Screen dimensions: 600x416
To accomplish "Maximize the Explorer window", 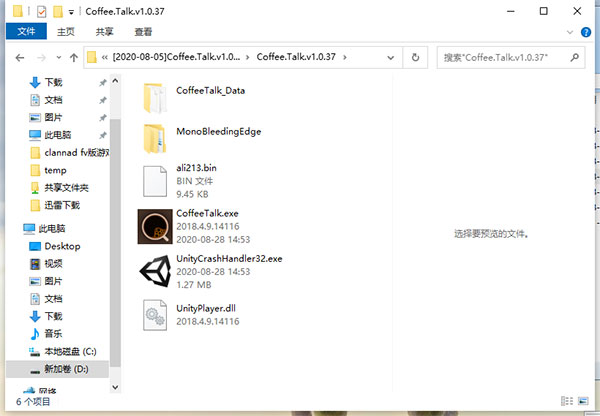I will [543, 11].
